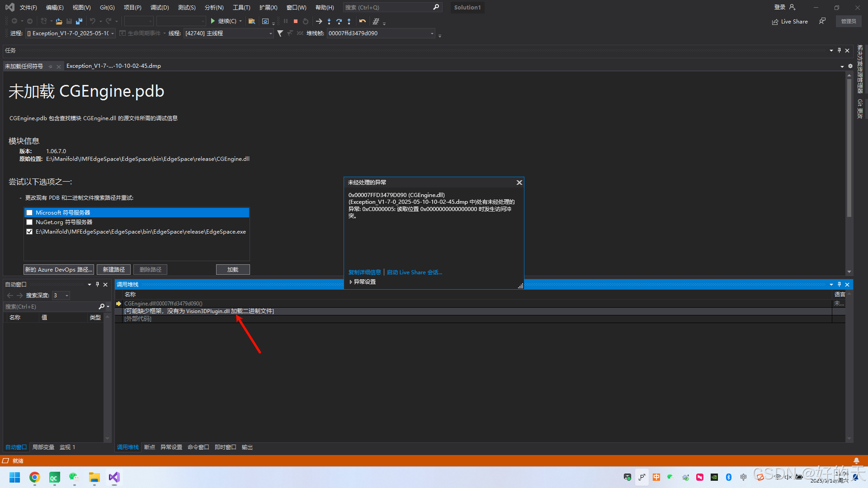Check the NuGet.org symbol server option
This screenshot has height=488, width=868.
click(29, 222)
